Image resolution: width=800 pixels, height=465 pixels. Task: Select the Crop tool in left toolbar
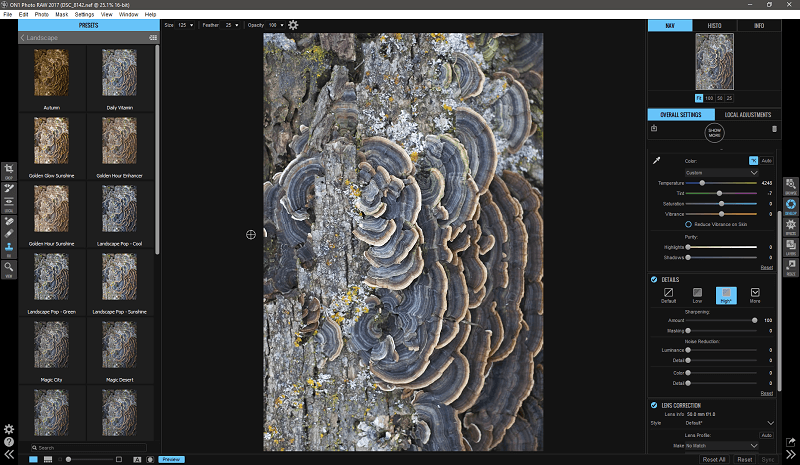(8, 169)
